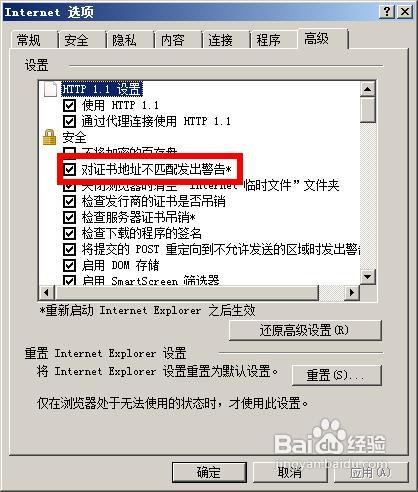The image size is (418, 492).
Task: Switch to the 常规 tab
Action: click(29, 40)
